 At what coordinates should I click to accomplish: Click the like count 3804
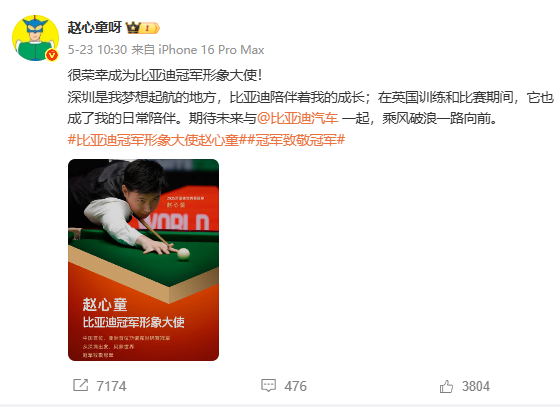tap(476, 386)
